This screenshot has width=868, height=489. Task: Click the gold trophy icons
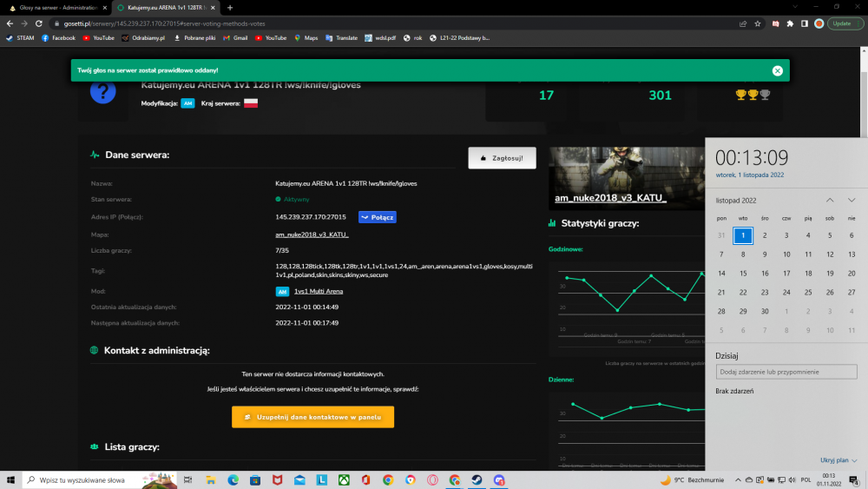point(753,95)
